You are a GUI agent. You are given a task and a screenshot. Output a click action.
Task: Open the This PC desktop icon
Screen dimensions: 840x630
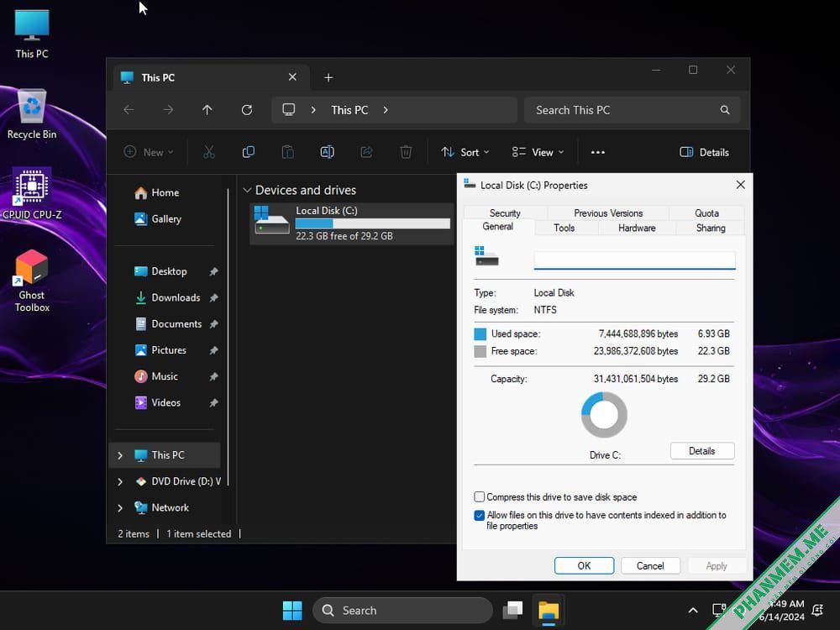tap(32, 34)
